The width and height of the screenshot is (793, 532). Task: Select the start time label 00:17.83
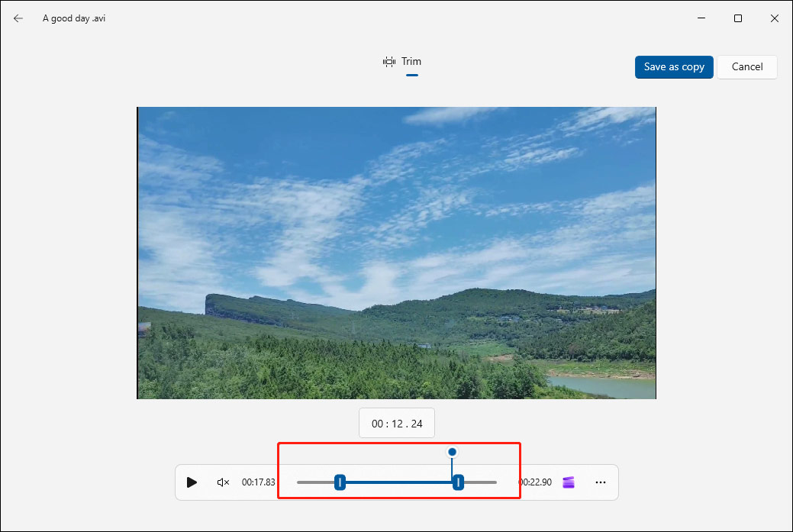pyautogui.click(x=258, y=482)
